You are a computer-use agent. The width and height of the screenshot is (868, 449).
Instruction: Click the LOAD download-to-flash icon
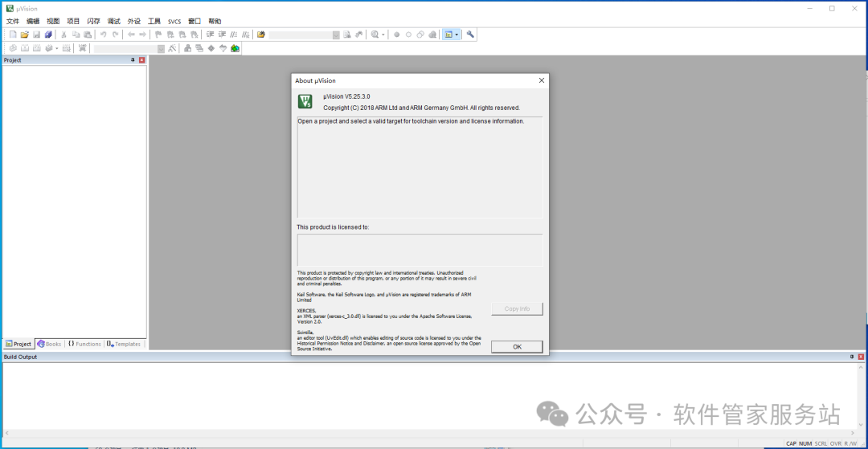point(82,48)
